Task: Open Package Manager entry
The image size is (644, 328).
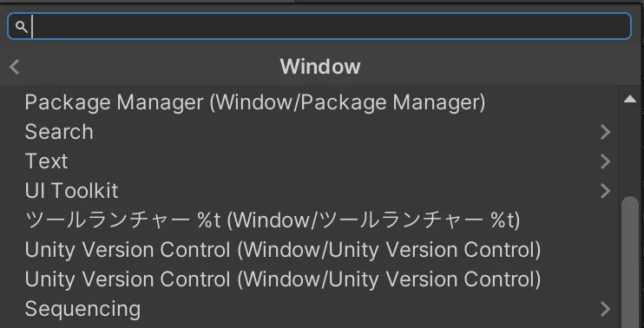Action: [254, 102]
